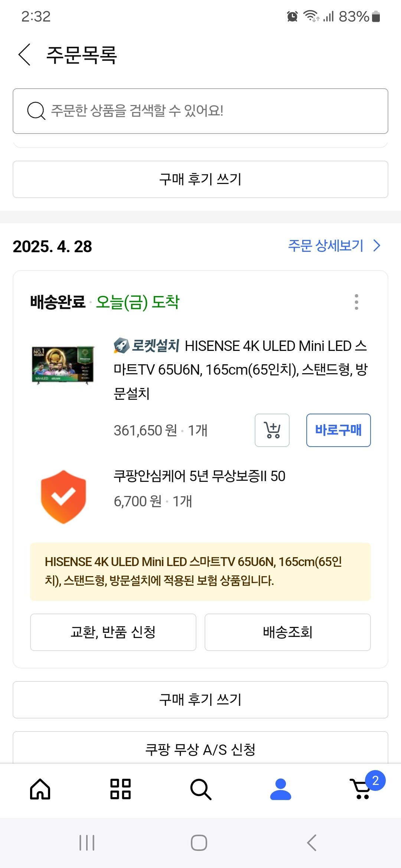Tap 교환, 반품 신청 button

coord(113,632)
